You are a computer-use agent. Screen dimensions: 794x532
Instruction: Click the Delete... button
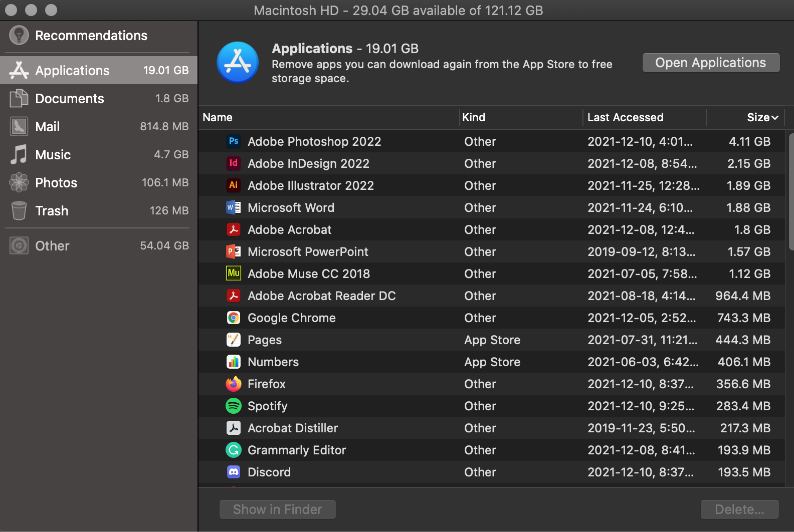click(740, 509)
